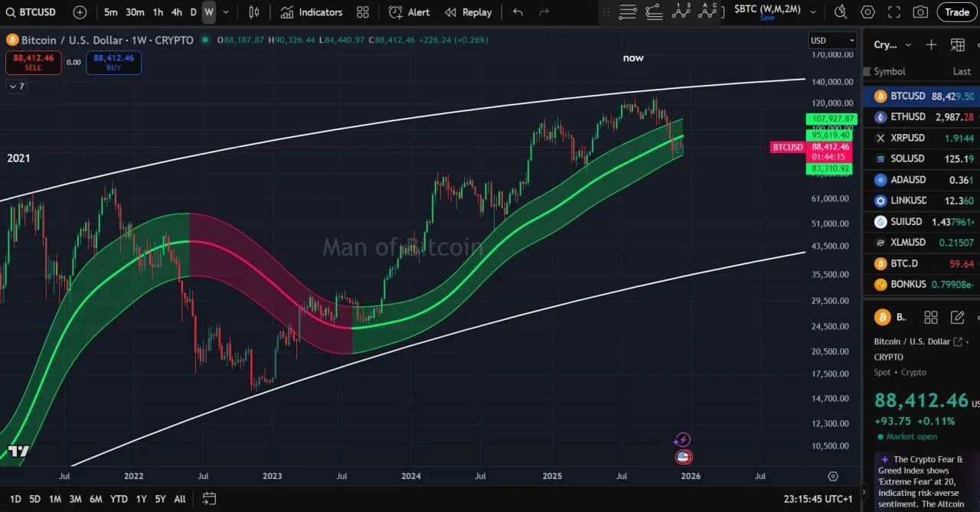The height and width of the screenshot is (512, 980).
Task: Take a chart snapshot with camera icon
Action: point(920,12)
